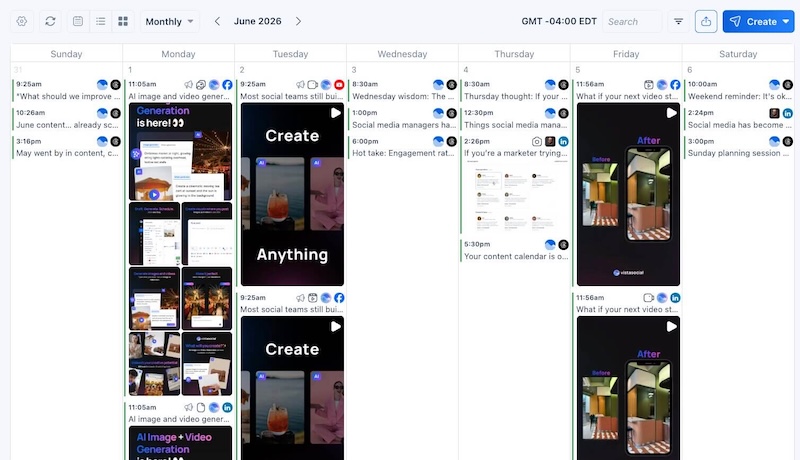Refresh the calendar with the sync icon
The width and height of the screenshot is (800, 460).
click(x=50, y=21)
